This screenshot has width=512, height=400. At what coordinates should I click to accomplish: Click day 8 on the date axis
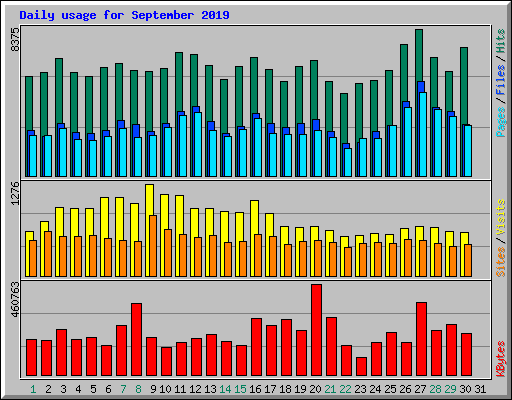point(138,389)
